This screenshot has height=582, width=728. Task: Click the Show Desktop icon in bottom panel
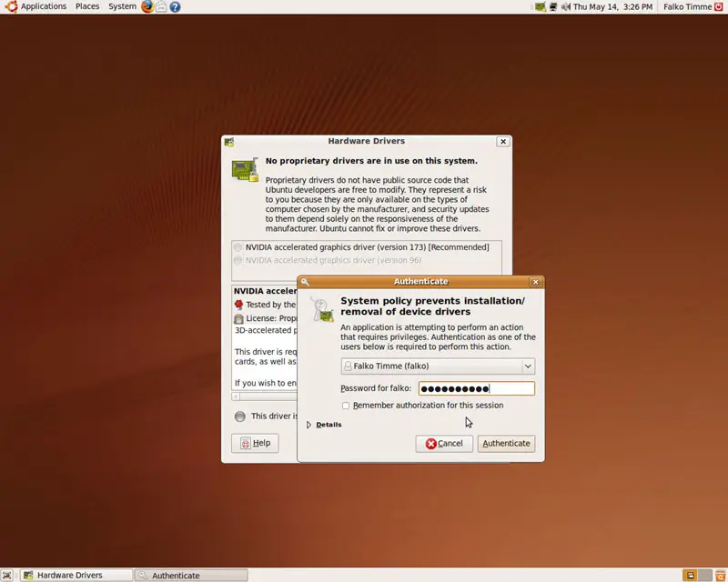click(7, 576)
